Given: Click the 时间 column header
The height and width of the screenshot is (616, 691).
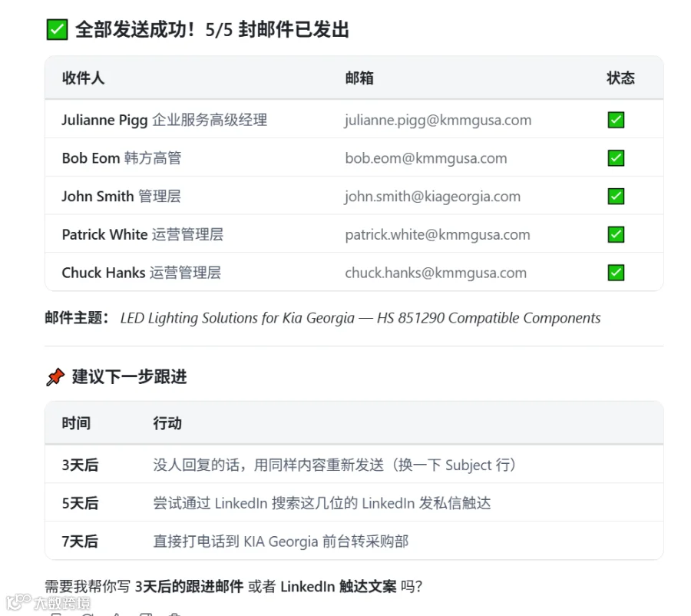Looking at the screenshot, I should (x=76, y=423).
